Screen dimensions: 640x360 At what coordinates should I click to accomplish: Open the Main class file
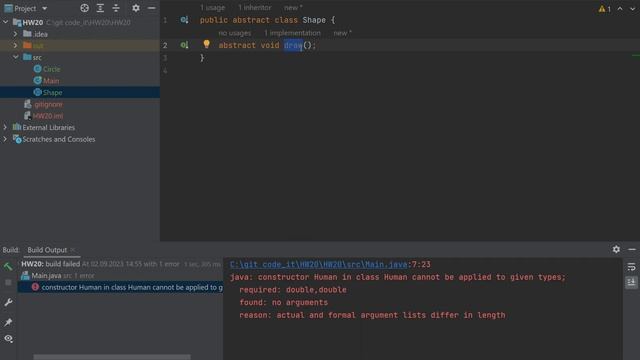51,81
